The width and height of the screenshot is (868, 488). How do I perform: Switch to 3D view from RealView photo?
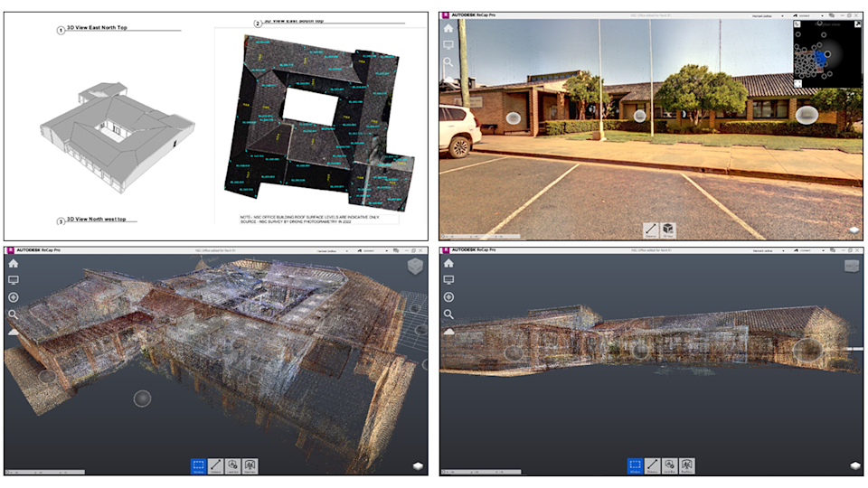[668, 230]
